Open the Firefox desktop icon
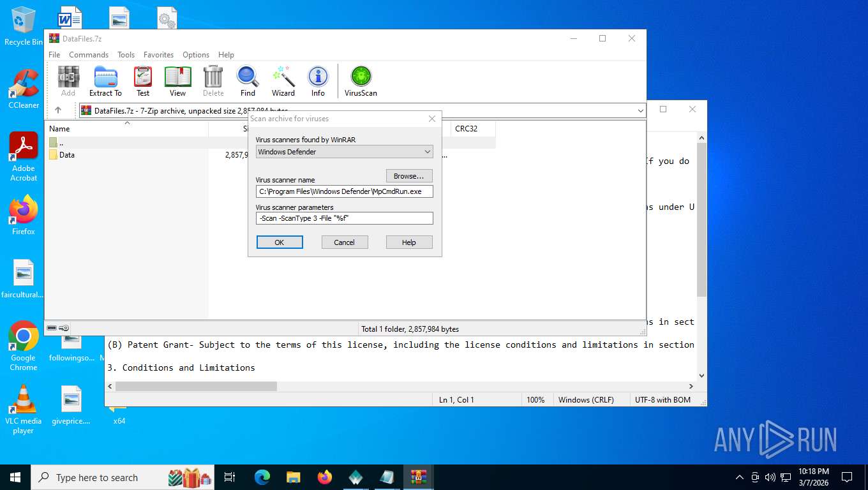The height and width of the screenshot is (490, 868). 24,216
